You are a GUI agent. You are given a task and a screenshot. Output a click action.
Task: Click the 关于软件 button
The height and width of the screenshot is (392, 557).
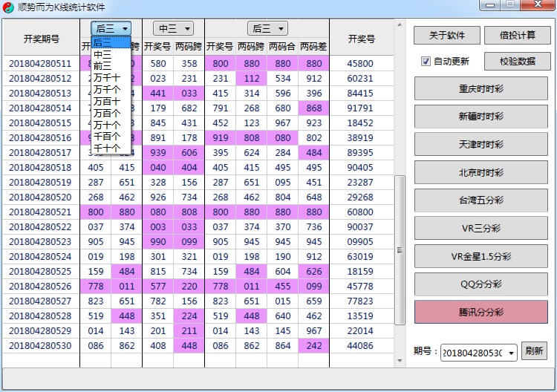tap(446, 35)
